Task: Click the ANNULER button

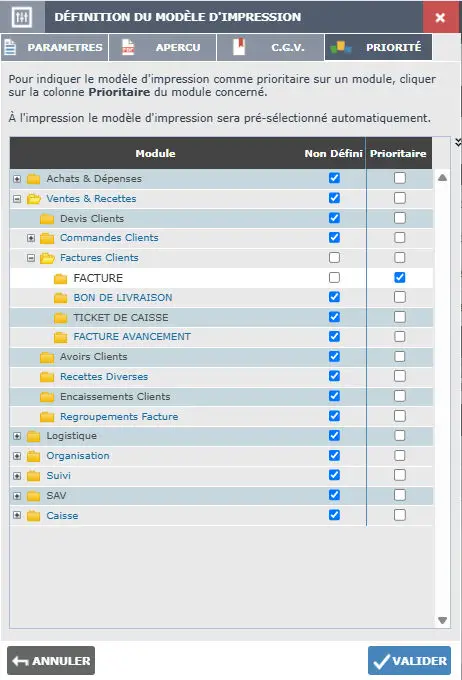Action: (x=51, y=660)
